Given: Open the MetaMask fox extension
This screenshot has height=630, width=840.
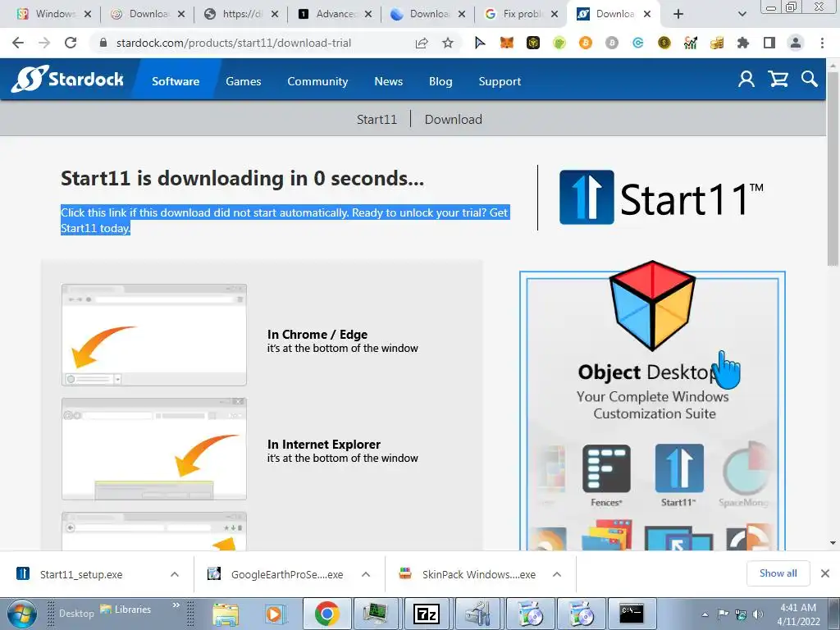Looking at the screenshot, I should point(506,43).
